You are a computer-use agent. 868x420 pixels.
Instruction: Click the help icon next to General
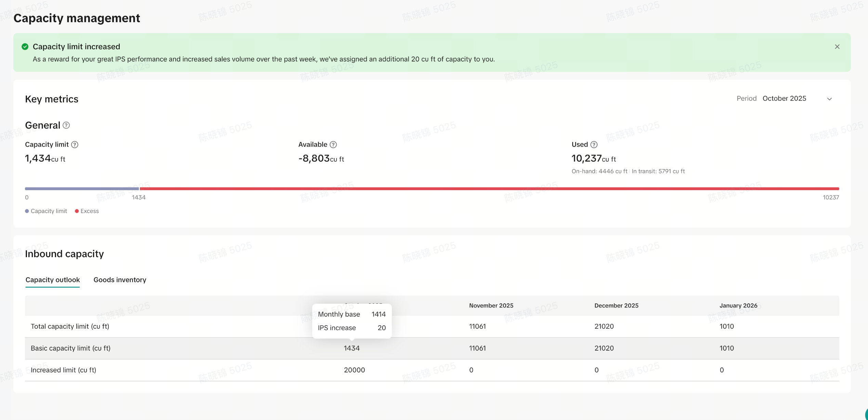tap(66, 126)
